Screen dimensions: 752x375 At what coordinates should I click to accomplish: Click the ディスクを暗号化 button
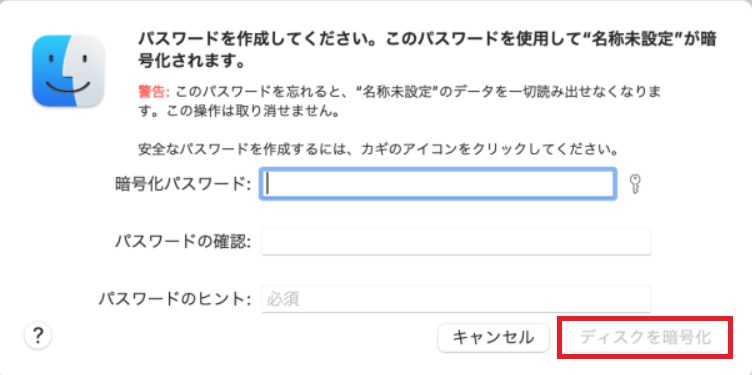point(645,338)
